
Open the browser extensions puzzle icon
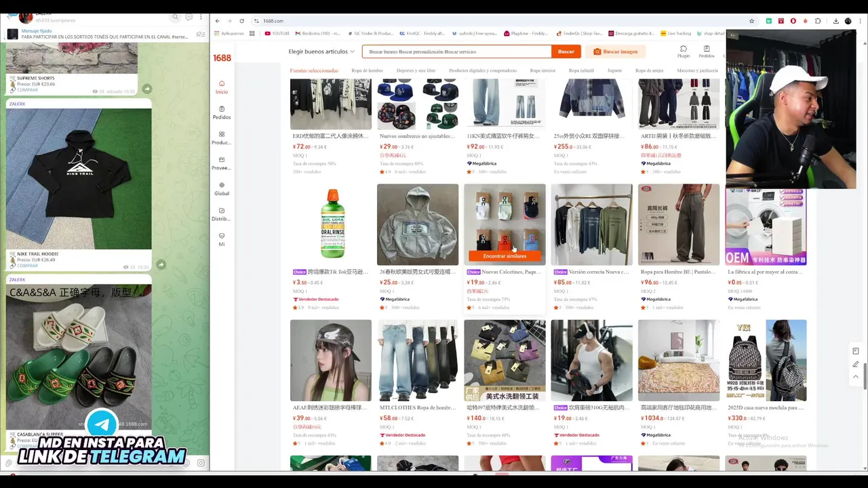click(x=818, y=21)
